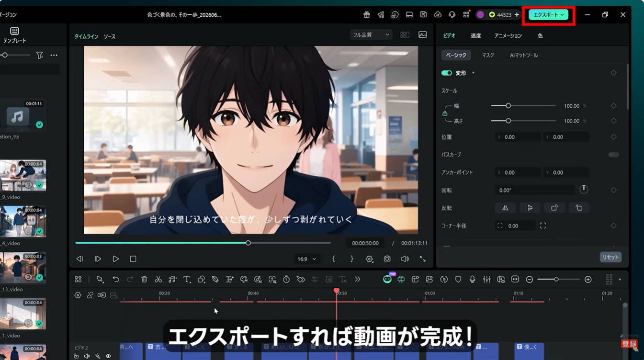
Task: Click the gift box icon in title bar
Action: tap(367, 15)
